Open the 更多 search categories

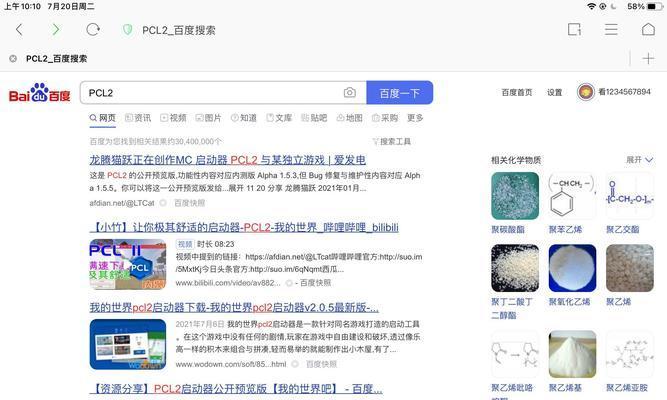click(x=415, y=118)
